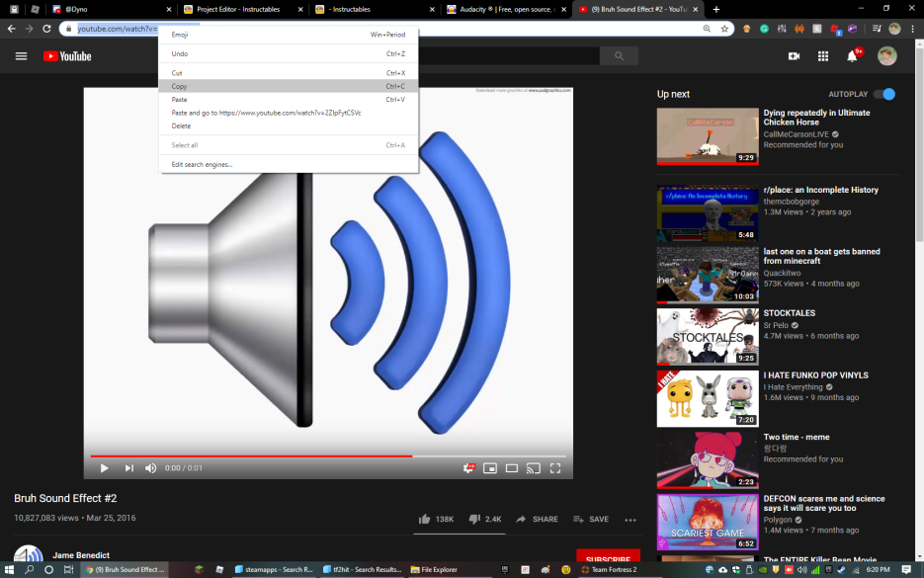Image resolution: width=924 pixels, height=578 pixels.
Task: Enter fullscreen with the player icon
Action: point(555,468)
